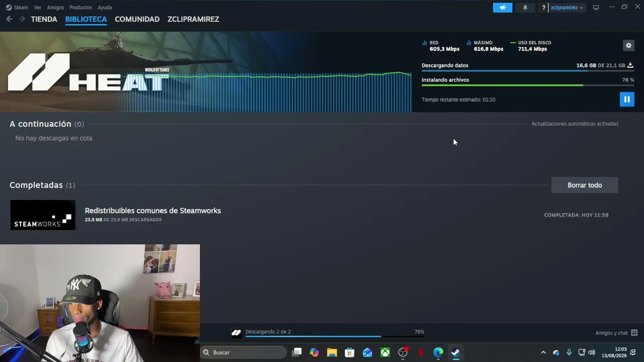The height and width of the screenshot is (362, 644).
Task: Open the taskbar clock showing 12:03
Action: click(614, 352)
